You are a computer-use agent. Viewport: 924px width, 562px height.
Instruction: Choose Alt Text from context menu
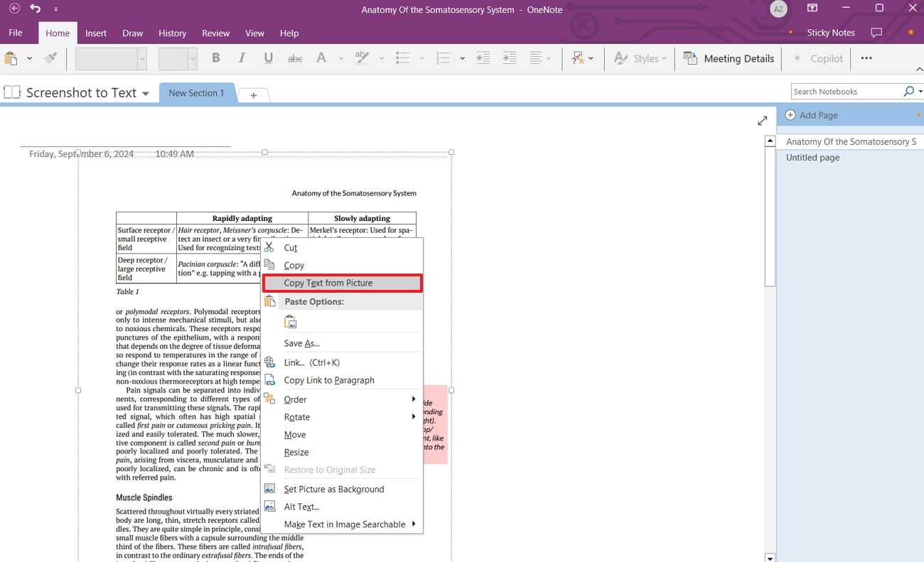[342, 507]
